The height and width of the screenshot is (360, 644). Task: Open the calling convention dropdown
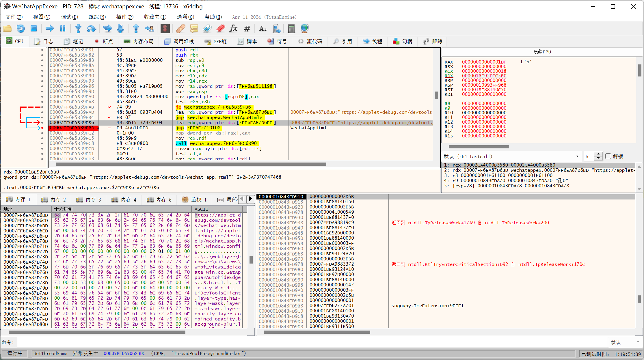(x=511, y=156)
